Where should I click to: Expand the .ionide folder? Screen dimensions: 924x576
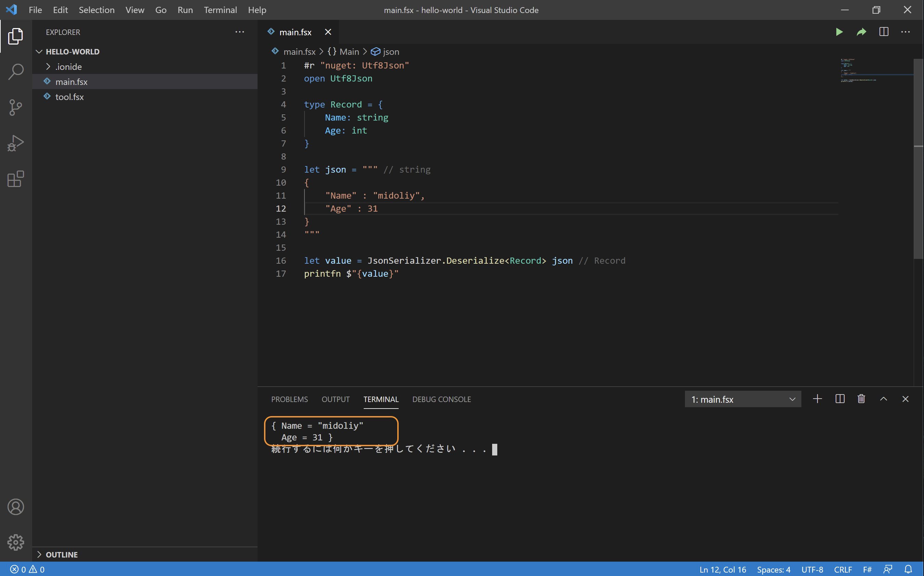(x=68, y=67)
